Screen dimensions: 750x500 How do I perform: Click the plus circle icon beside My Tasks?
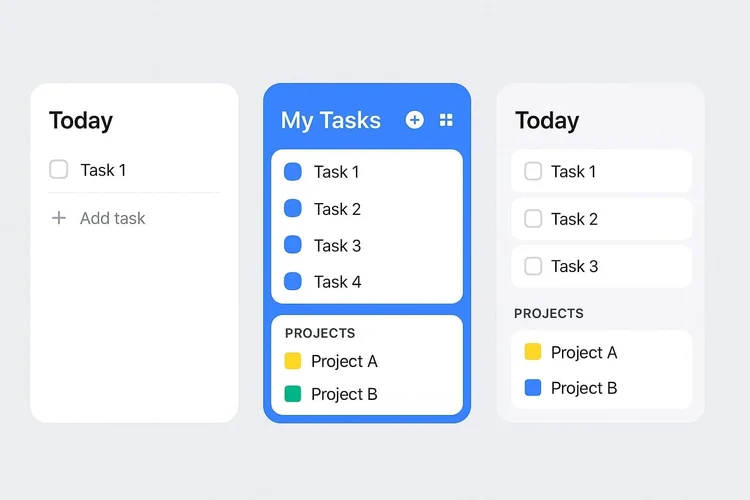(x=414, y=120)
